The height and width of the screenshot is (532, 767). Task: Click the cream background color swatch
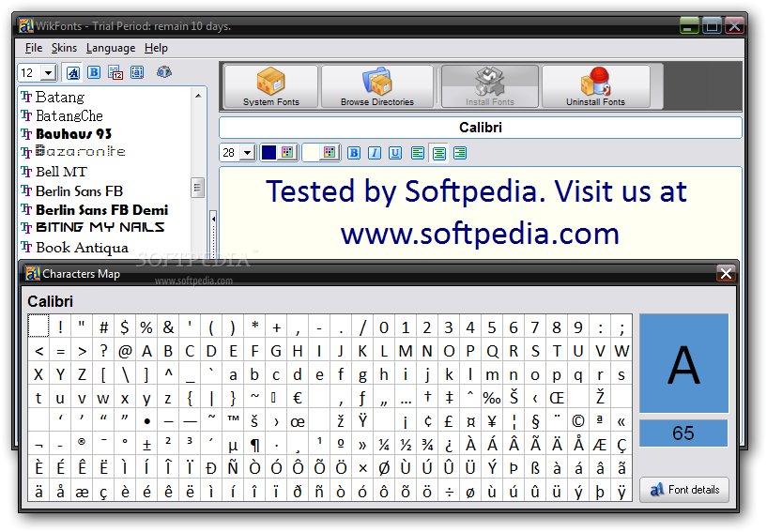(x=311, y=153)
